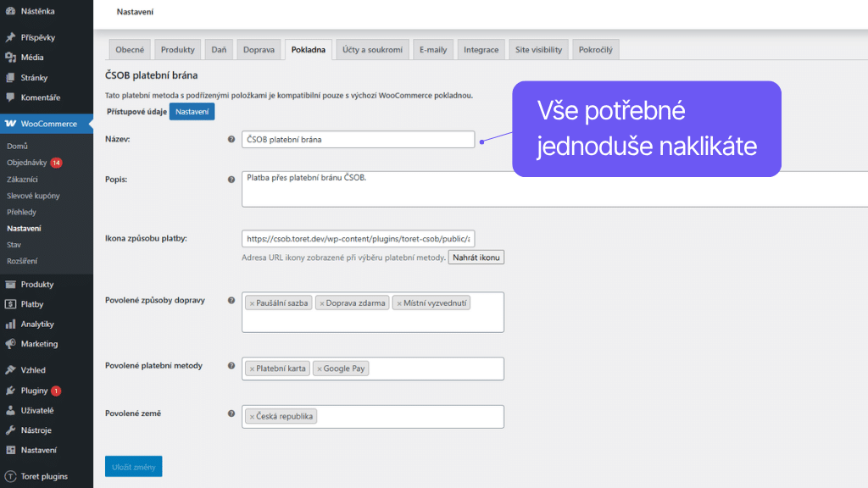Screen dimensions: 868x488
Task: Click the Popis textarea
Action: 554,189
